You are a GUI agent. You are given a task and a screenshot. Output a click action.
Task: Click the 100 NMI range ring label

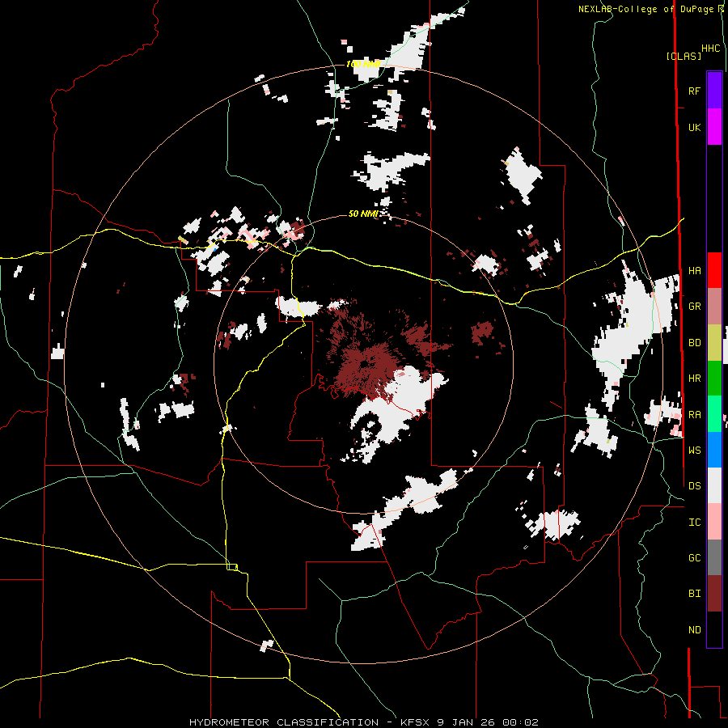pyautogui.click(x=363, y=64)
